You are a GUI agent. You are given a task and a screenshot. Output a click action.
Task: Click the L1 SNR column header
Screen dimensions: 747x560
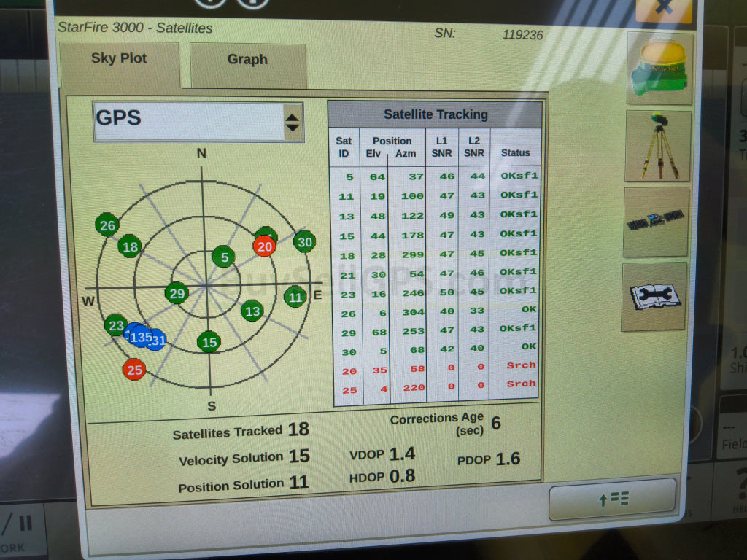pyautogui.click(x=441, y=147)
